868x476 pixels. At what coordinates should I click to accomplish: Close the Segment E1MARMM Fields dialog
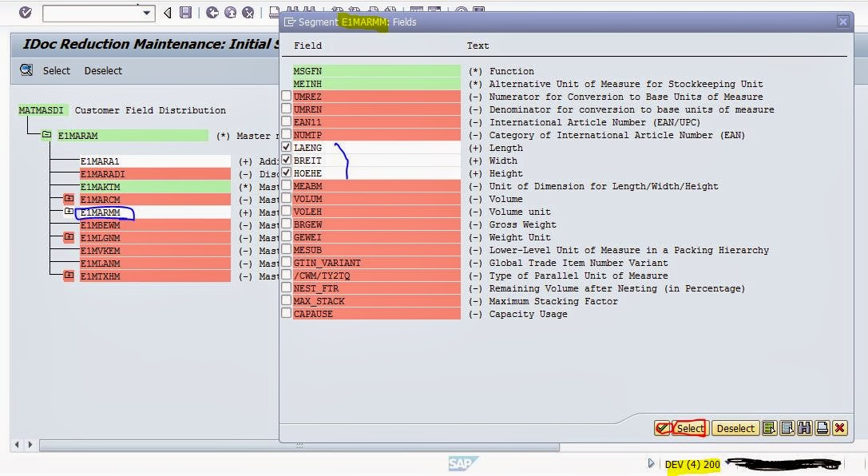[x=842, y=22]
